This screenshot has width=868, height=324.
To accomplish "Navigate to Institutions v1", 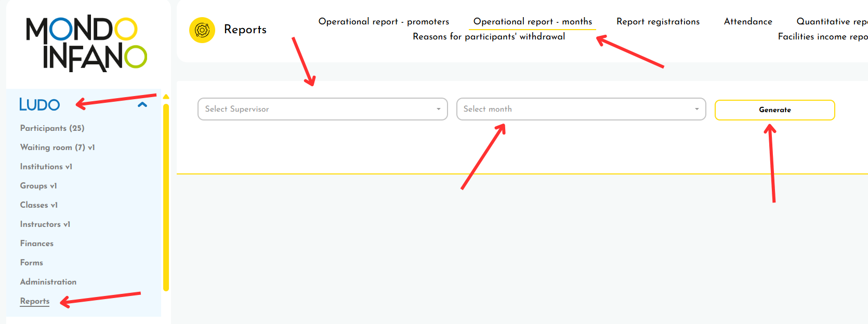I will click(x=46, y=167).
